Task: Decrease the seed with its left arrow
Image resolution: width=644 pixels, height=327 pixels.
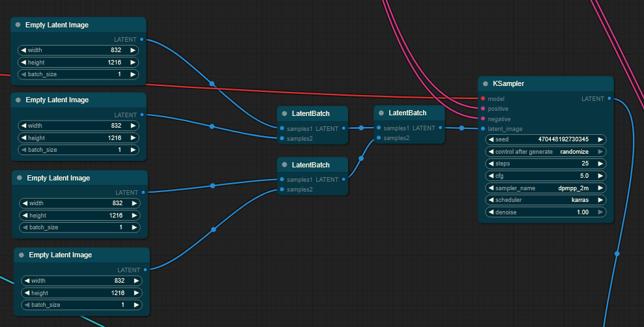Action: 491,139
